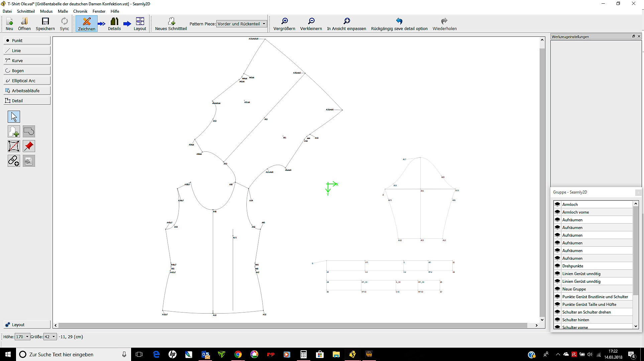Expand the Kurve tool section

[27, 61]
